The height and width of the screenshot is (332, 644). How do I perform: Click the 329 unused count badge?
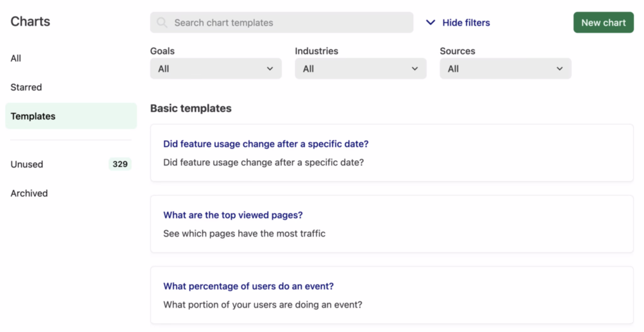coord(120,164)
